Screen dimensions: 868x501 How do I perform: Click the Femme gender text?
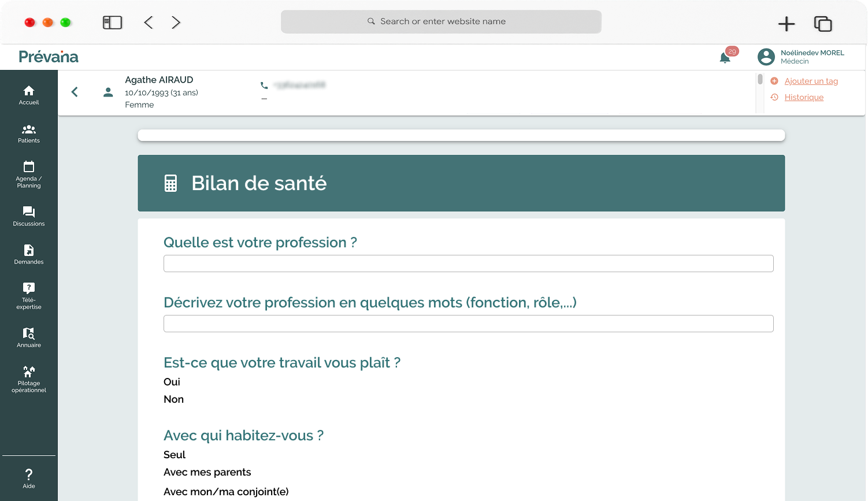(x=139, y=105)
